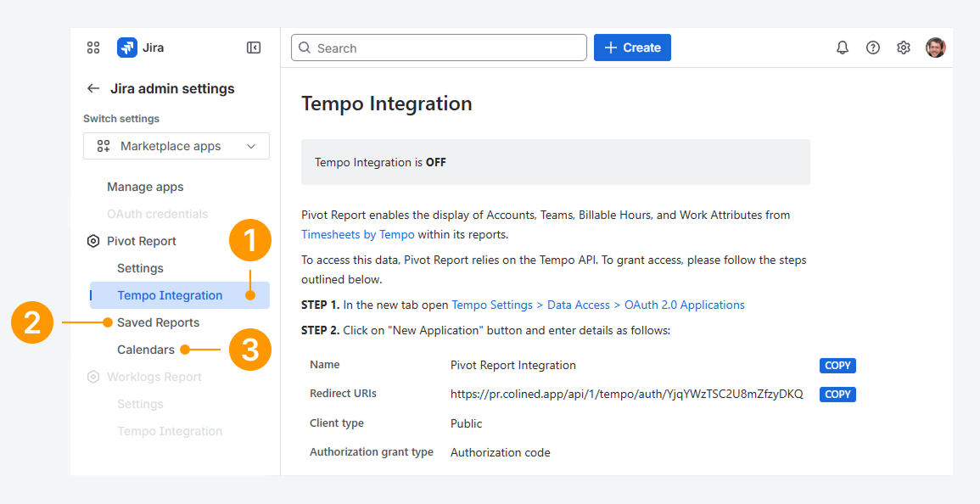Screen dimensions: 980x504
Task: Click the Jira logo icon
Action: click(x=127, y=48)
